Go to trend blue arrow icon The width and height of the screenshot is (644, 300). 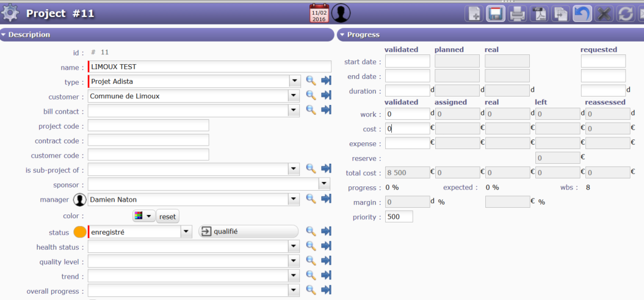[326, 276]
